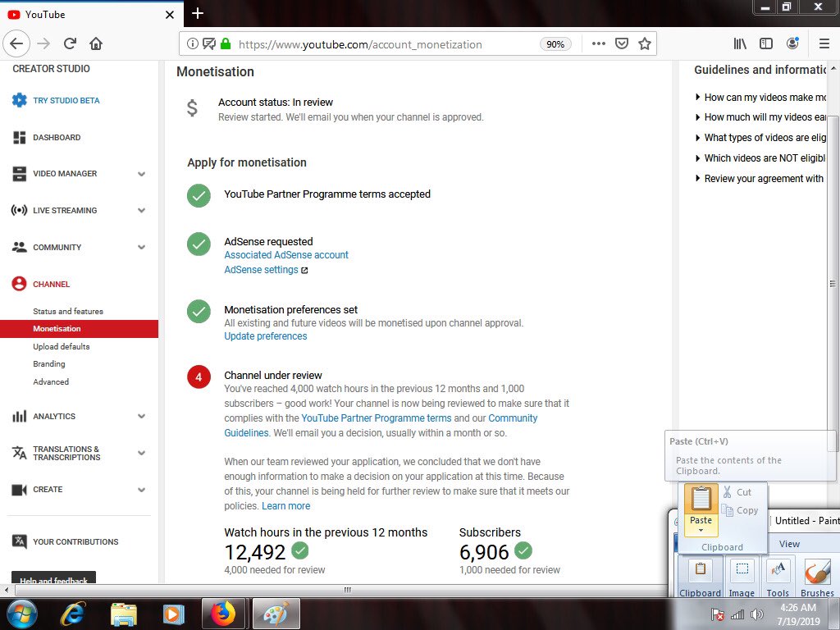The image size is (840, 630).
Task: Open the Associated AdSense account link
Action: point(286,255)
